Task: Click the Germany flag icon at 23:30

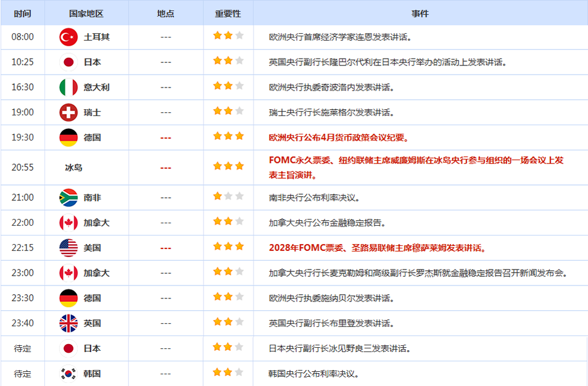Action: [68, 298]
